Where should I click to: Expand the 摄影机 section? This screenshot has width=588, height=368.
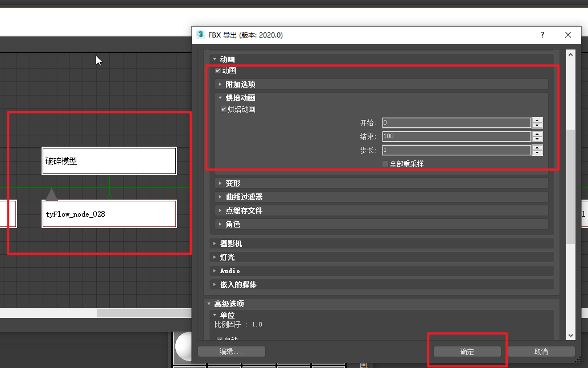coord(382,243)
